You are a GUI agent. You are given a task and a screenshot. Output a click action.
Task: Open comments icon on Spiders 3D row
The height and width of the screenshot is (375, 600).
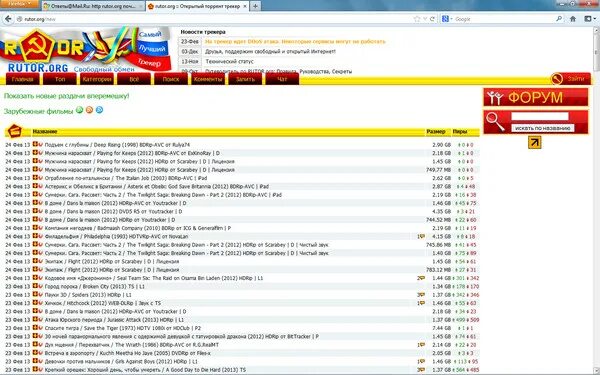coord(421,295)
